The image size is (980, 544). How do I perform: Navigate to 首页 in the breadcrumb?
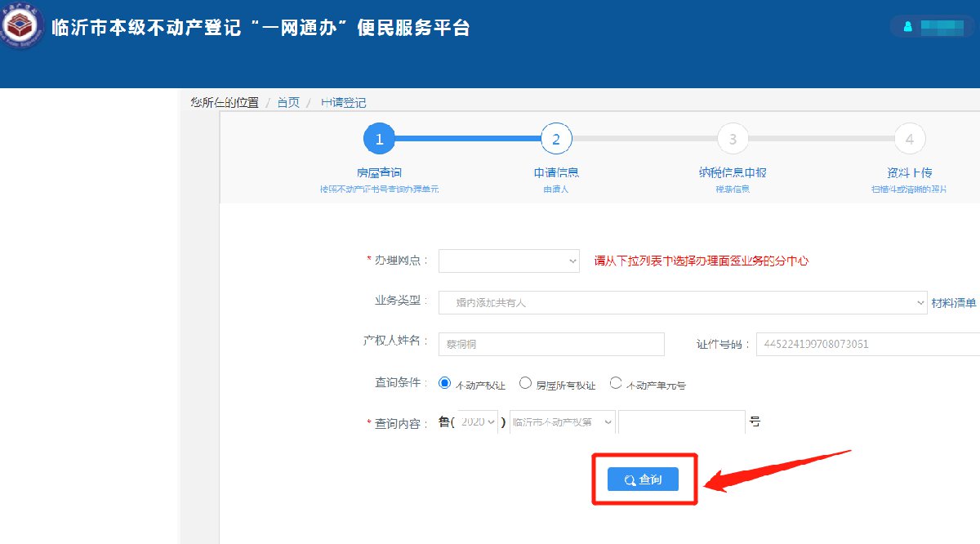point(288,103)
